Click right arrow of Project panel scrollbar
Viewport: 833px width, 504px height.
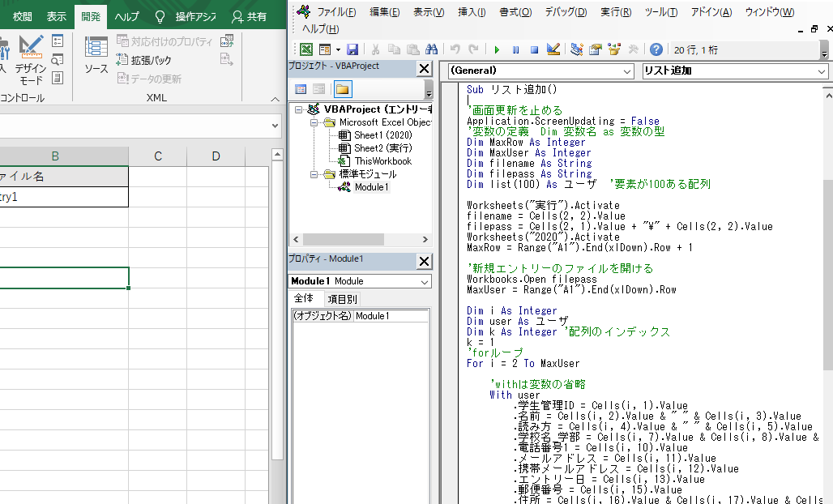pos(425,240)
